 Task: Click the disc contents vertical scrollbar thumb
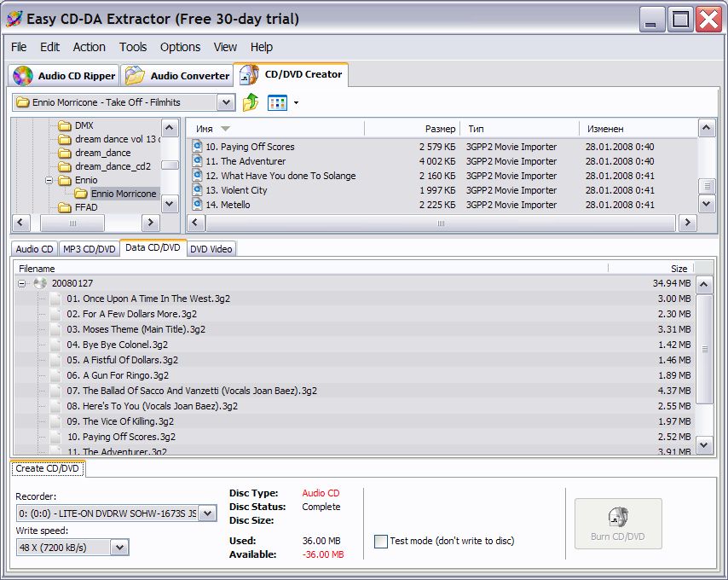click(704, 349)
